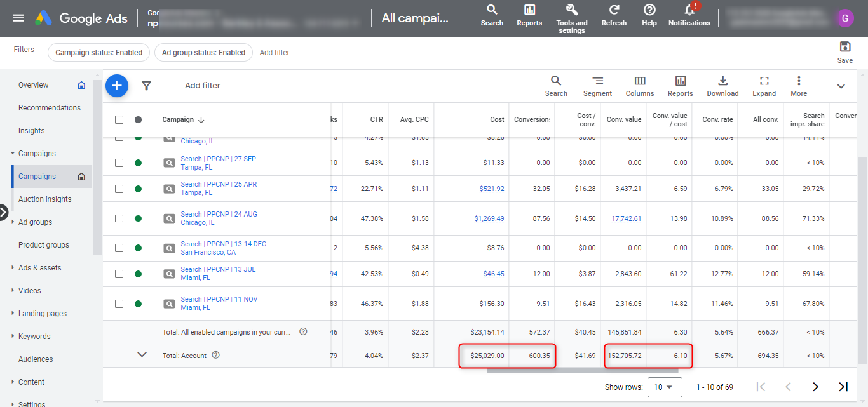868x407 pixels.
Task: Open table Reports tool
Action: tap(681, 86)
